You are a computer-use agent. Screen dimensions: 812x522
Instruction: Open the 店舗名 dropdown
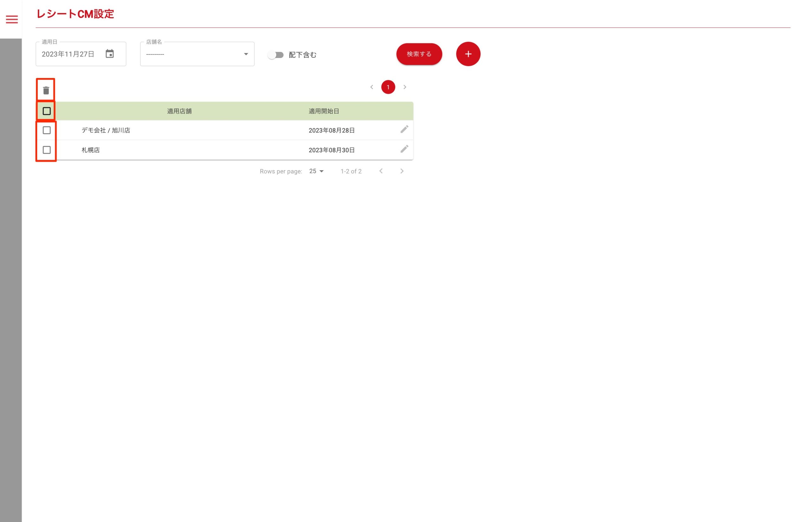point(197,54)
